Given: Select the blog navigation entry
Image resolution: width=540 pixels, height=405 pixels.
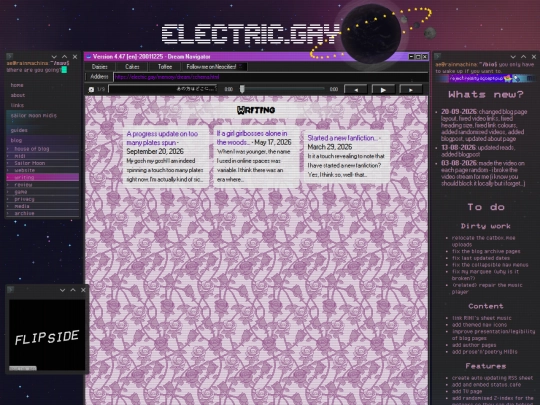Looking at the screenshot, I should pos(16,140).
